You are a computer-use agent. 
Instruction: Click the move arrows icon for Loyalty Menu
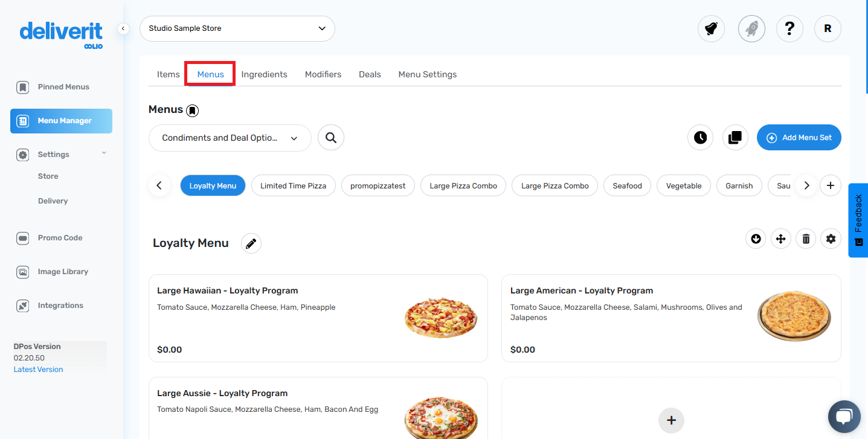pyautogui.click(x=781, y=239)
